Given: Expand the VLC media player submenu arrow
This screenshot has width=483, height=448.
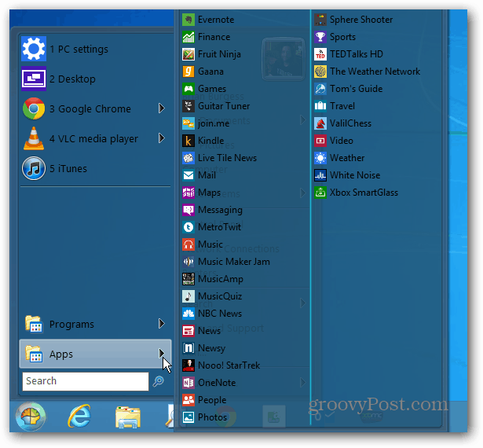Looking at the screenshot, I should pyautogui.click(x=162, y=138).
